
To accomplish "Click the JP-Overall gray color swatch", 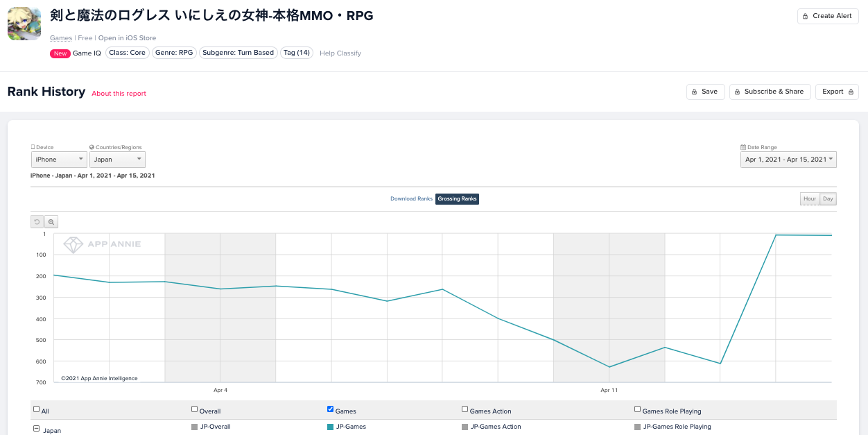I will [x=194, y=427].
